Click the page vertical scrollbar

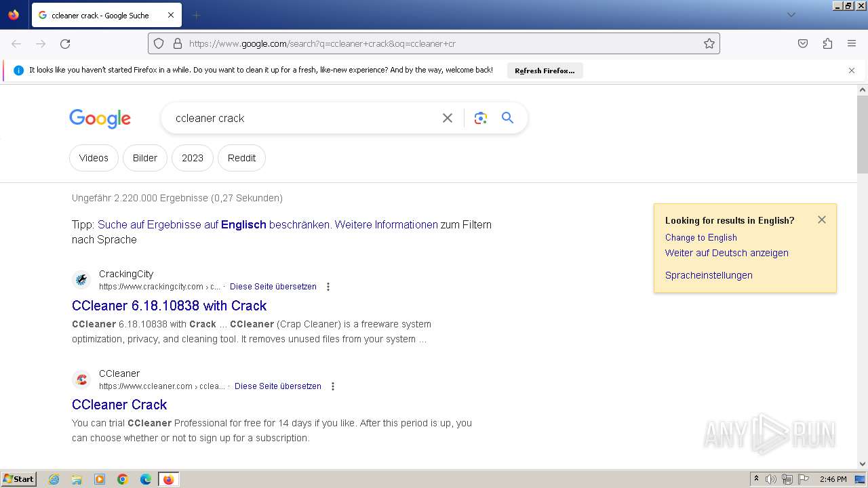863,134
